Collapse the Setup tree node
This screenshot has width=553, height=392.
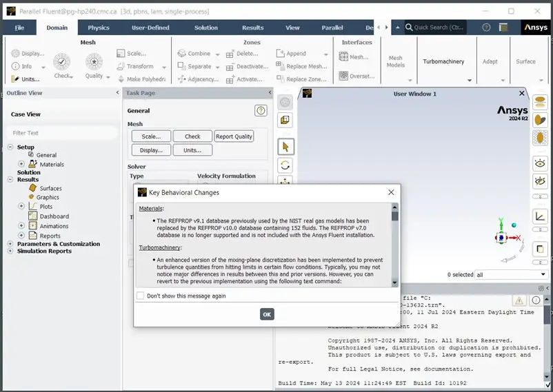pyautogui.click(x=10, y=147)
